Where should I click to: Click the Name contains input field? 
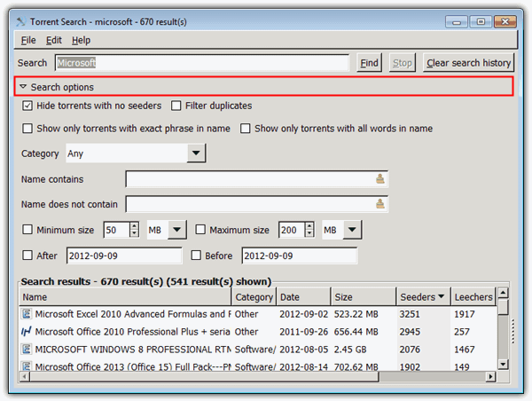pos(257,179)
